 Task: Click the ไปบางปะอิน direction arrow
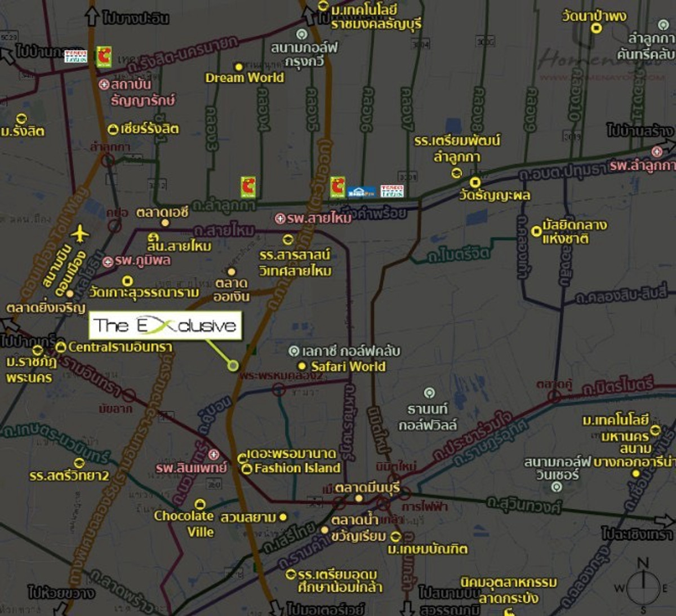(92, 16)
